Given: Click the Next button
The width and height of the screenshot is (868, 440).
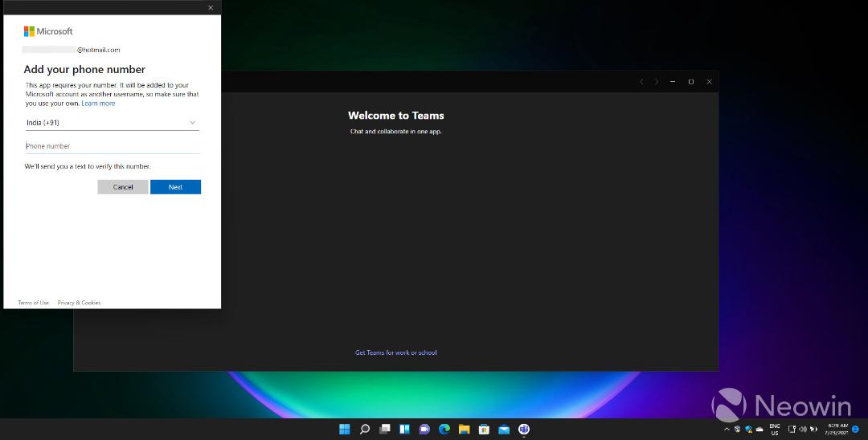Looking at the screenshot, I should (x=175, y=187).
